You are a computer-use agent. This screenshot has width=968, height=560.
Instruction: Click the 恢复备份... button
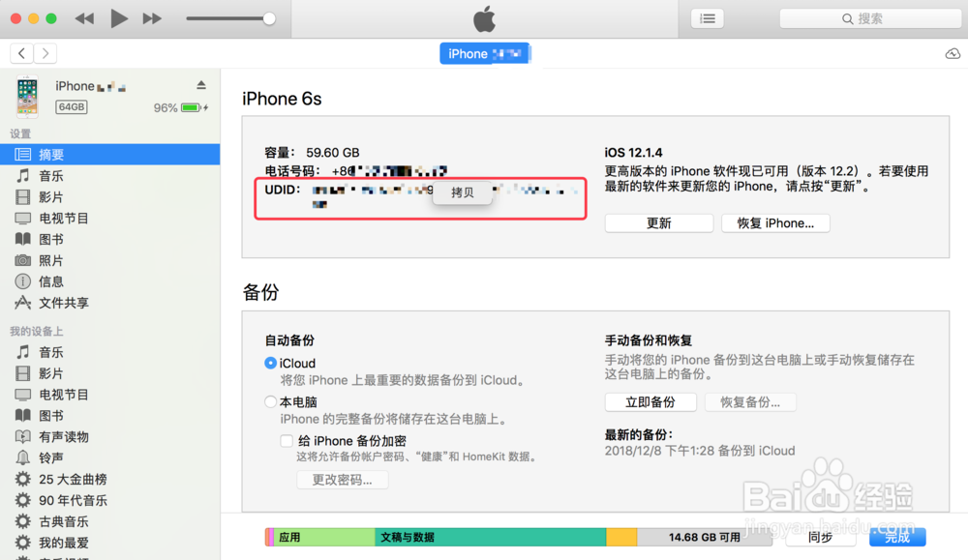tap(750, 402)
